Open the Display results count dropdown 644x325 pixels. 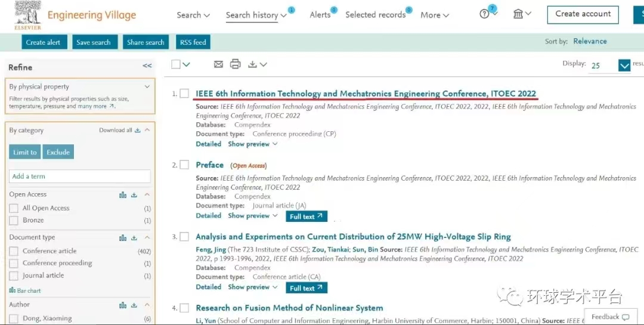(624, 66)
